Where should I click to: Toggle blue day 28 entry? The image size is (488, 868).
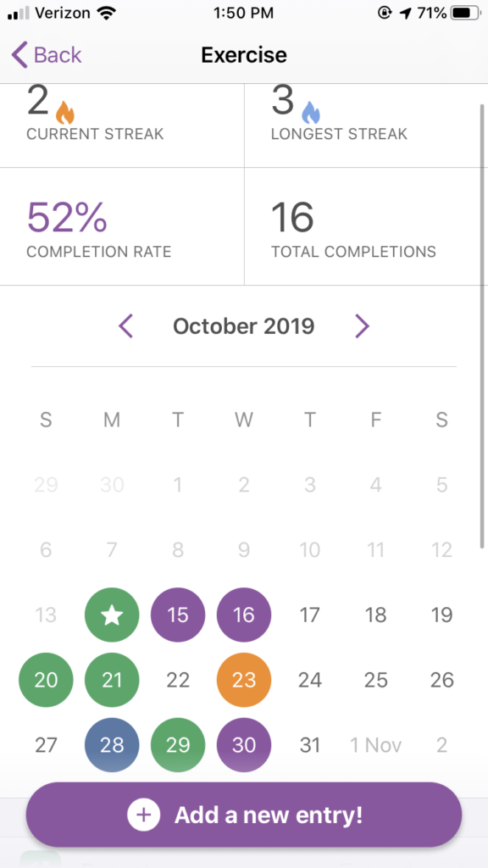tap(112, 745)
